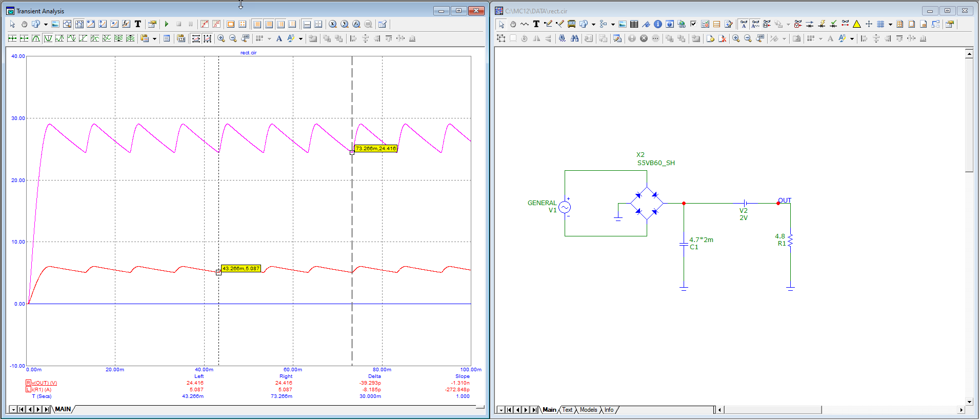Click the i(R1) (A) trace label
This screenshot has height=420, width=980.
tap(42, 390)
